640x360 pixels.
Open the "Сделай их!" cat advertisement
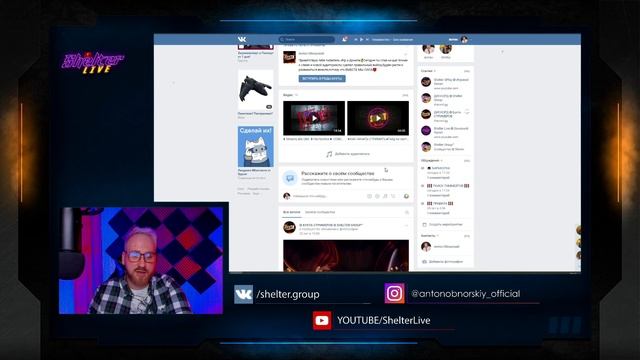tap(256, 147)
